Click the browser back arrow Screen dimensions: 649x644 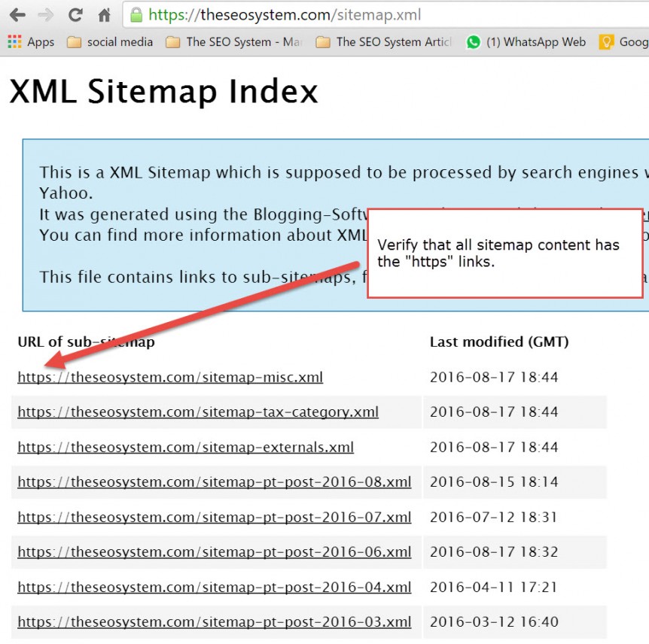17,14
